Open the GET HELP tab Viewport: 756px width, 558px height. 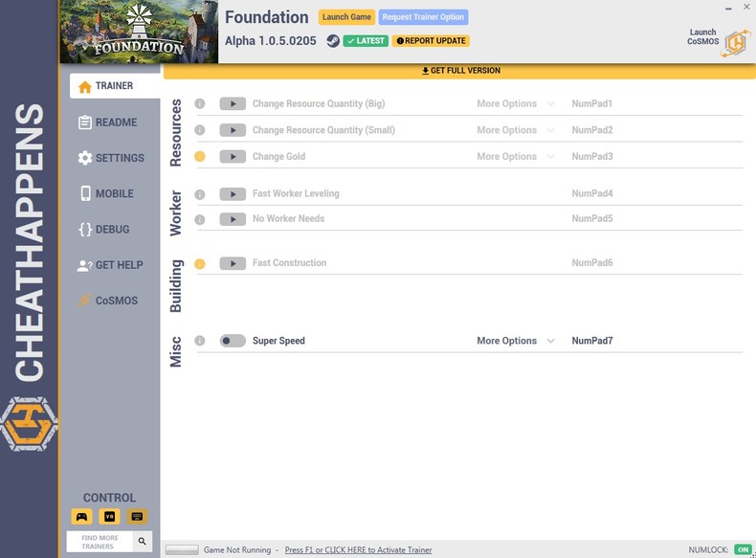110,265
